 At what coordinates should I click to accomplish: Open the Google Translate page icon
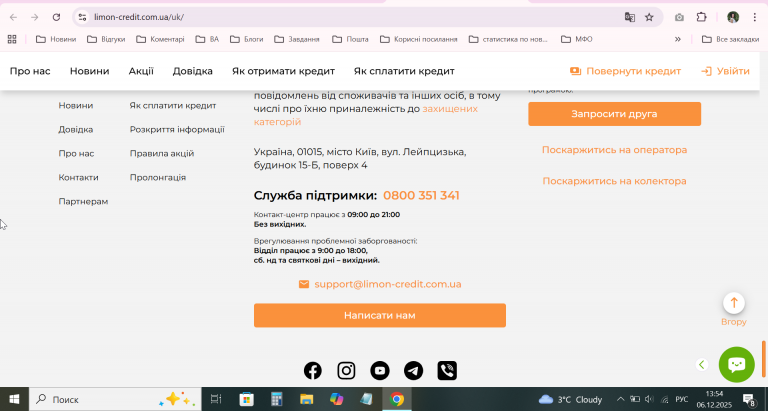pos(630,17)
